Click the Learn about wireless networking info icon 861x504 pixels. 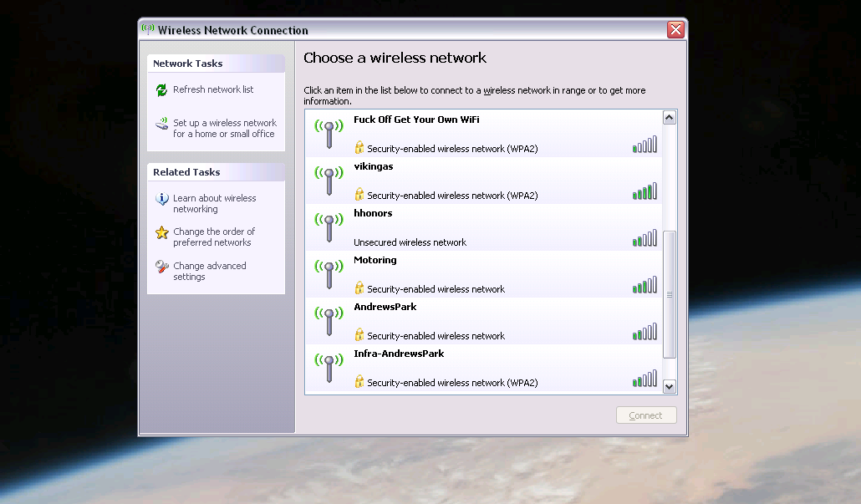161,200
